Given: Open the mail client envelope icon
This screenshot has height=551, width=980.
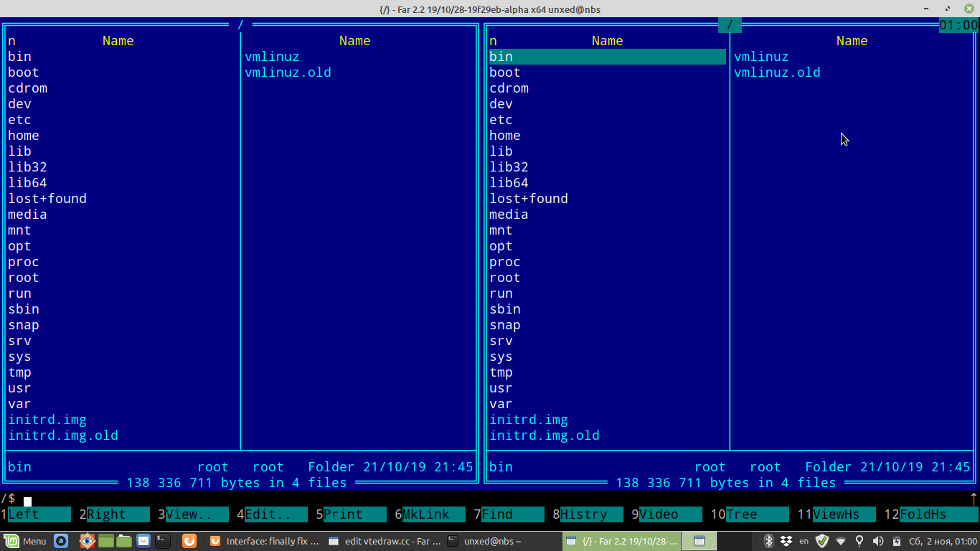Looking at the screenshot, I should coord(143,540).
